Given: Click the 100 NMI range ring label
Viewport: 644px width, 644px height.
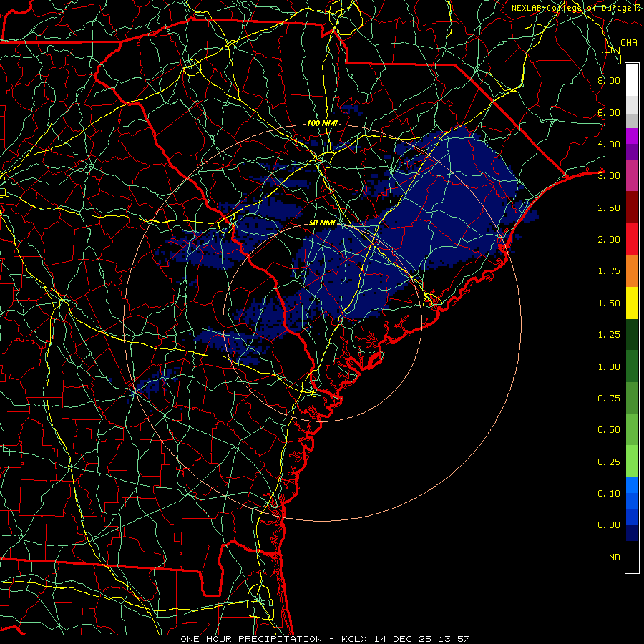Looking at the screenshot, I should point(322,123).
